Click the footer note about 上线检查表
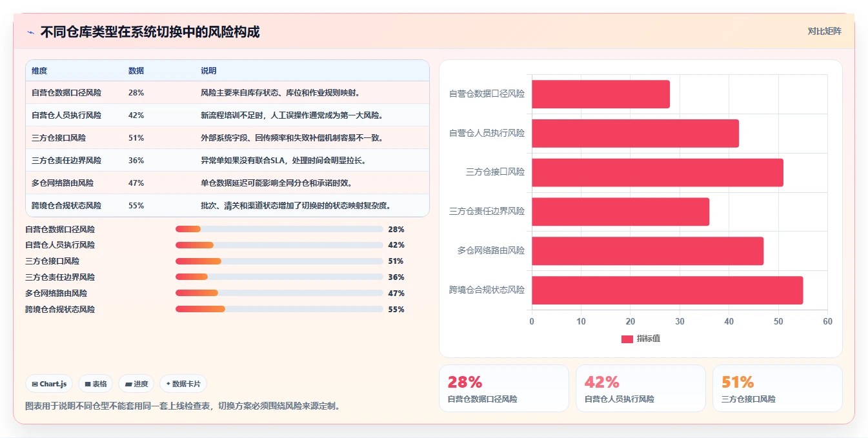868x438 pixels. [182, 406]
